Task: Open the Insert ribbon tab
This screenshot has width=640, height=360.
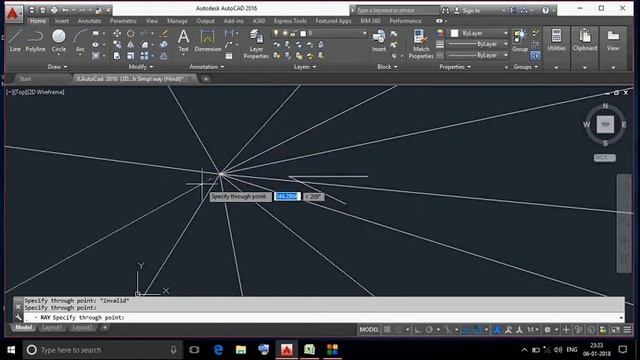Action: point(62,21)
